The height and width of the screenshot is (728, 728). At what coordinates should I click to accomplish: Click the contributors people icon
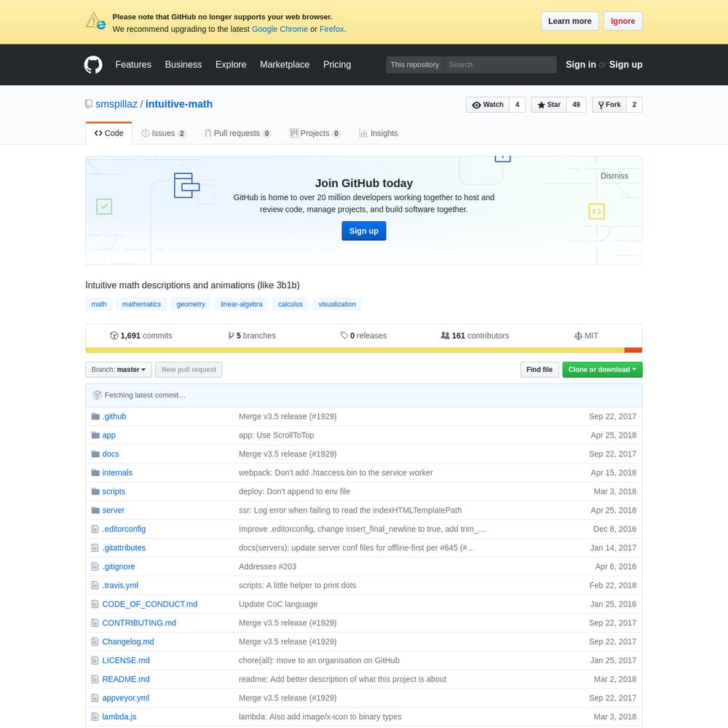446,335
